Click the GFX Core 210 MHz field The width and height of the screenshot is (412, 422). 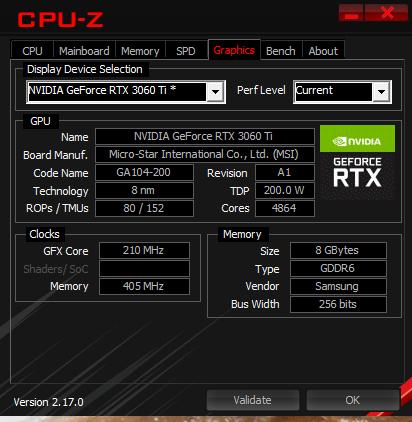(x=144, y=250)
